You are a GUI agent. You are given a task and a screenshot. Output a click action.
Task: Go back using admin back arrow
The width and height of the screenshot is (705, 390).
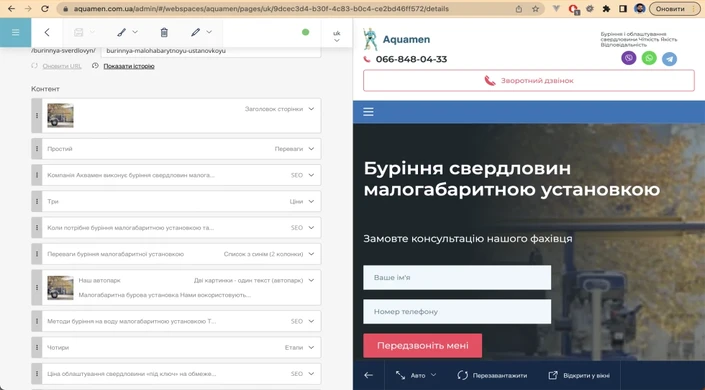[x=47, y=32]
